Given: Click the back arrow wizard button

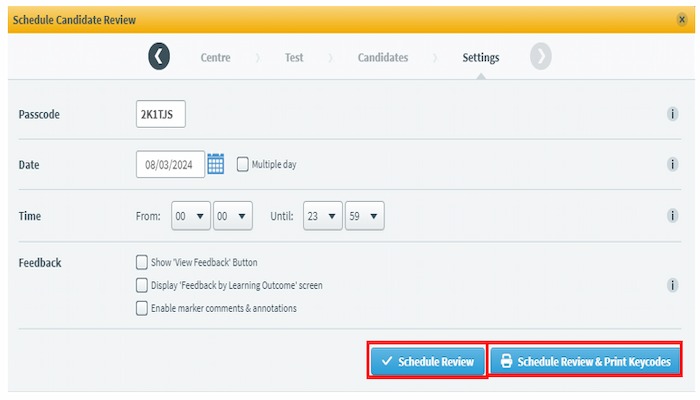Looking at the screenshot, I should [159, 56].
